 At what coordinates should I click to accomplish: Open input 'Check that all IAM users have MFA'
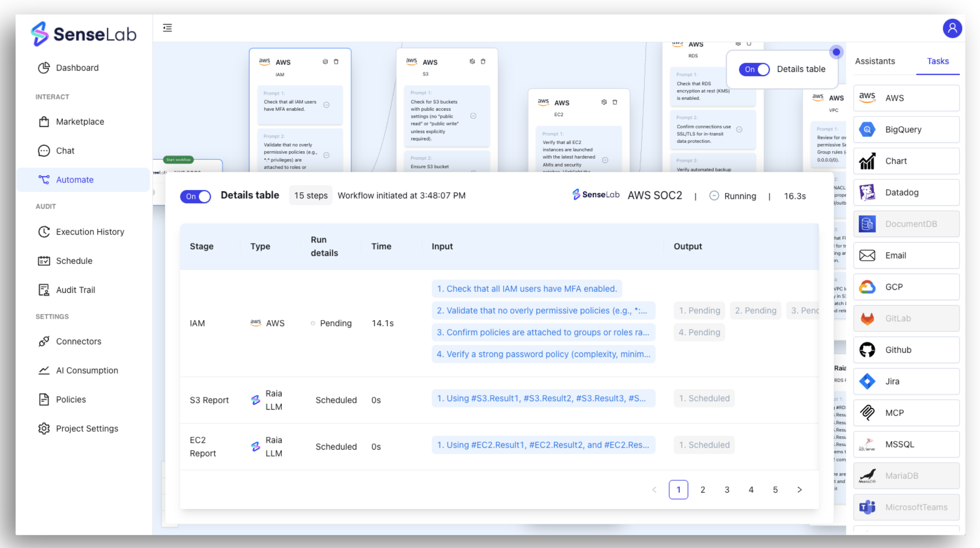526,289
